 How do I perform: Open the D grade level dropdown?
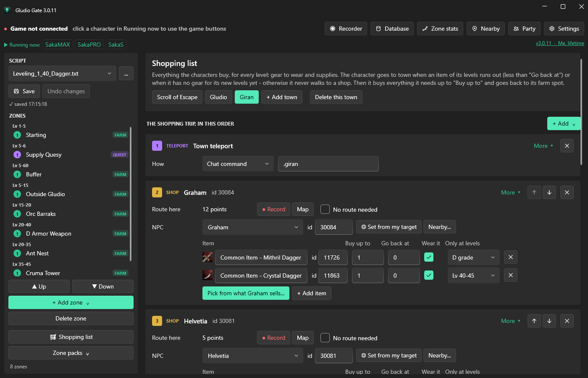(474, 257)
